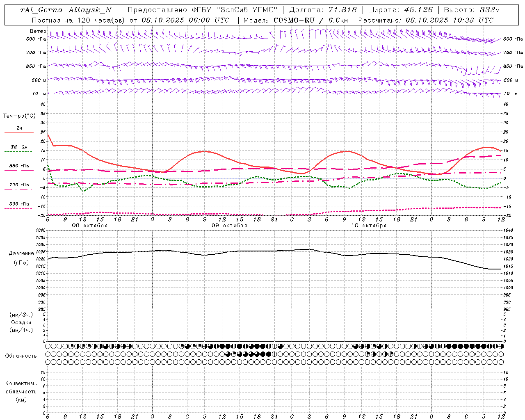Image resolution: width=525 pixels, height=420 pixels.
Task: Click the (мм/3ч.) precipitation unit label
Action: 21,315
